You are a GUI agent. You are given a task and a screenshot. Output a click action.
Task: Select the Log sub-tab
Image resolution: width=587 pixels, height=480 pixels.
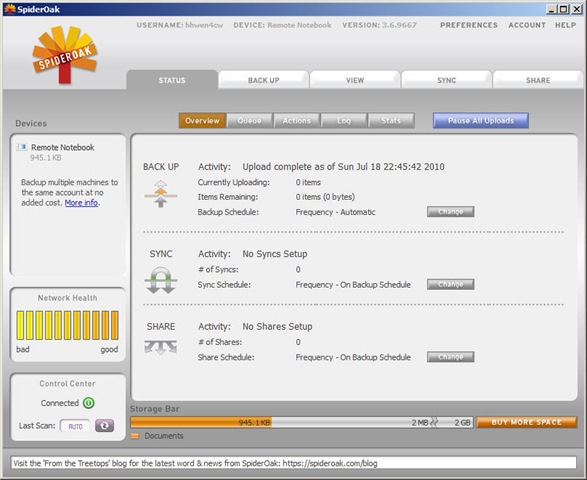tap(344, 121)
